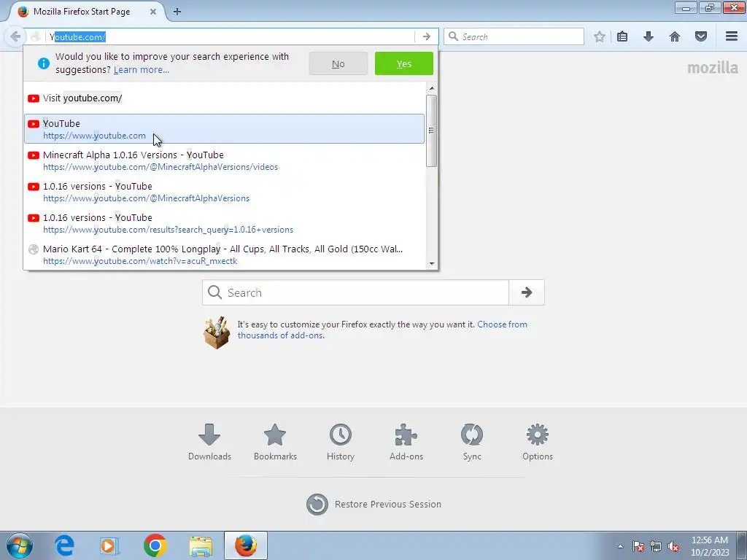
Task: Click the start page Search field
Action: [355, 292]
